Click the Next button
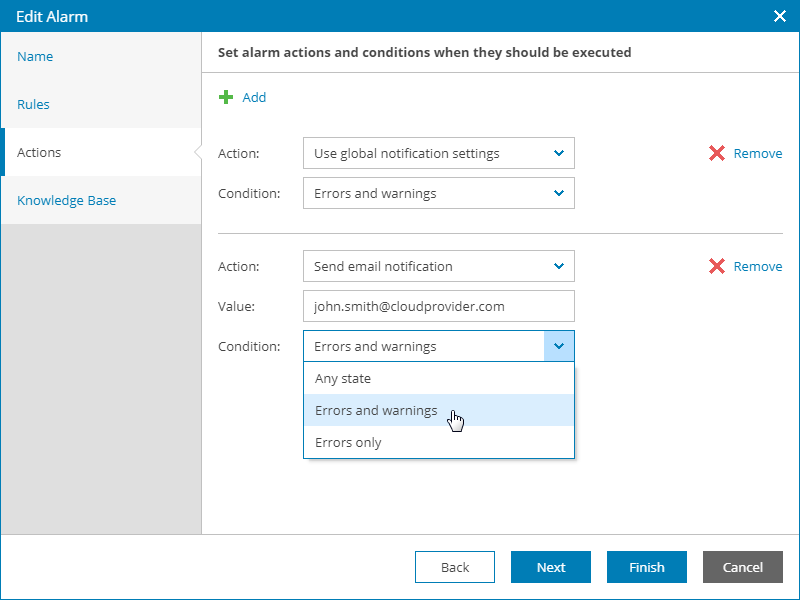The width and height of the screenshot is (800, 600). point(550,567)
